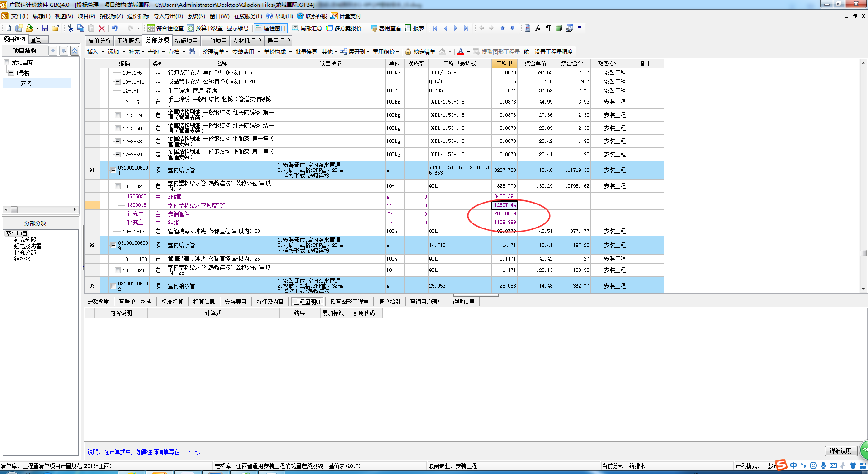The width and height of the screenshot is (868, 474).
Task: Select 强电及防雷 in section tree
Action: click(28, 246)
